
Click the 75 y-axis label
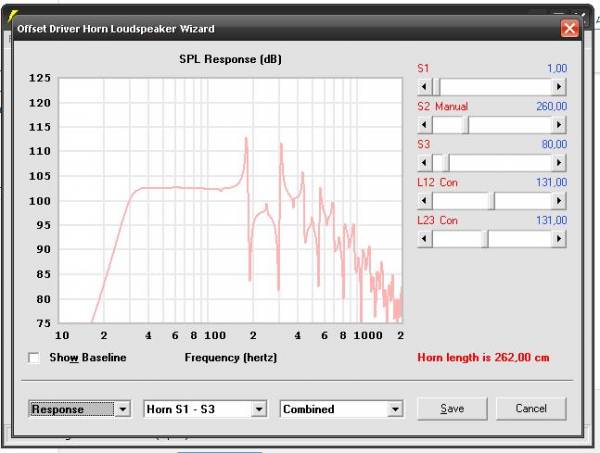click(x=43, y=323)
